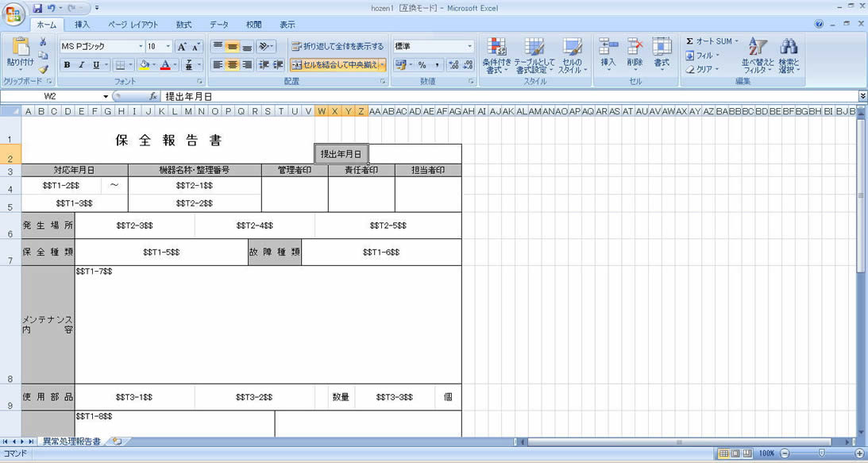The width and height of the screenshot is (868, 463).
Task: Toggle Wrap Text (折り返して全体を表示する)
Action: click(x=338, y=47)
